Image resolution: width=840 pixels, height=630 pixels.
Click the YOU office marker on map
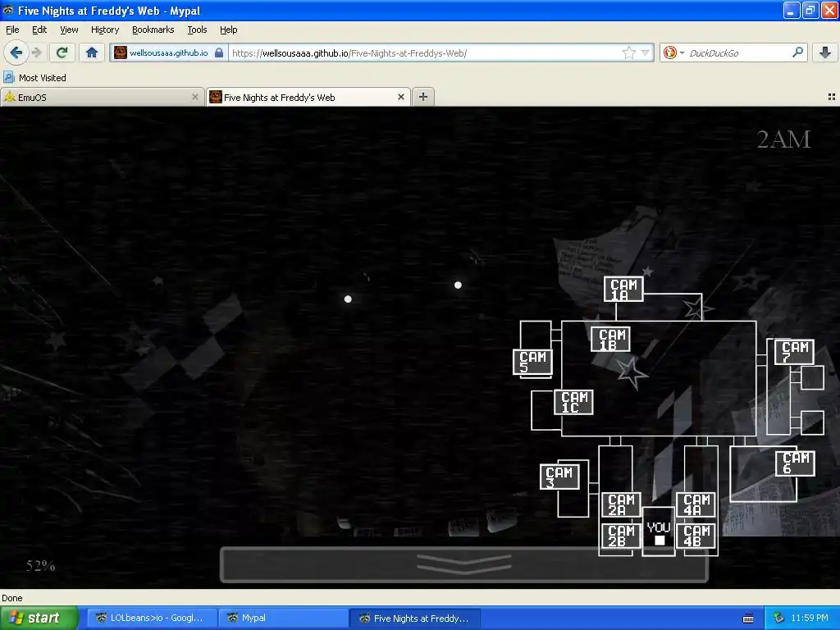(659, 533)
